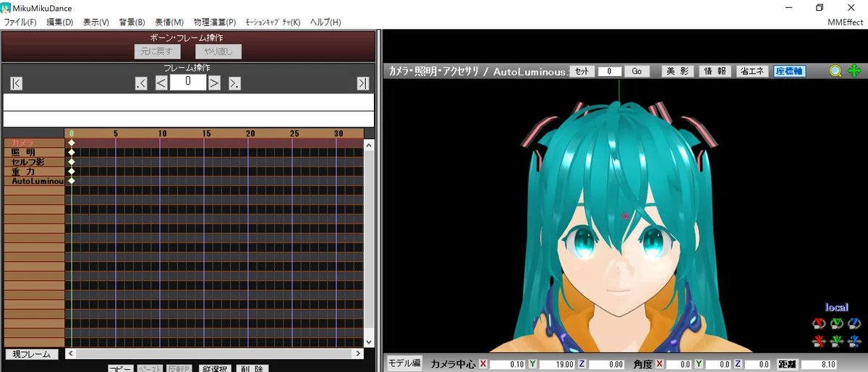Open the モーションキャプチャ(K) menu
This screenshot has height=372, width=868.
[x=273, y=22]
